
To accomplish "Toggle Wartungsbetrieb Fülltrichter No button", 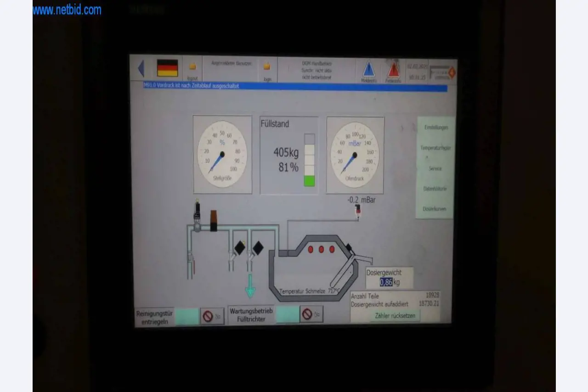I will [311, 314].
